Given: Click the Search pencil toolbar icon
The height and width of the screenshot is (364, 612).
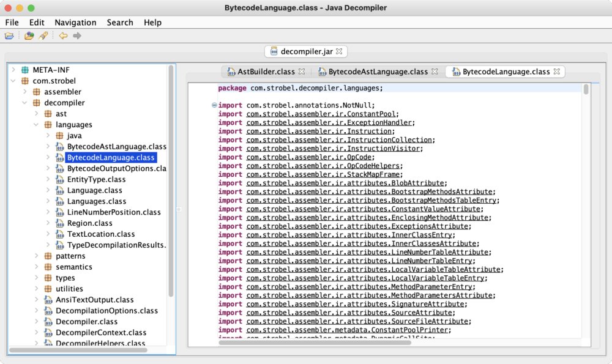Looking at the screenshot, I should (43, 36).
